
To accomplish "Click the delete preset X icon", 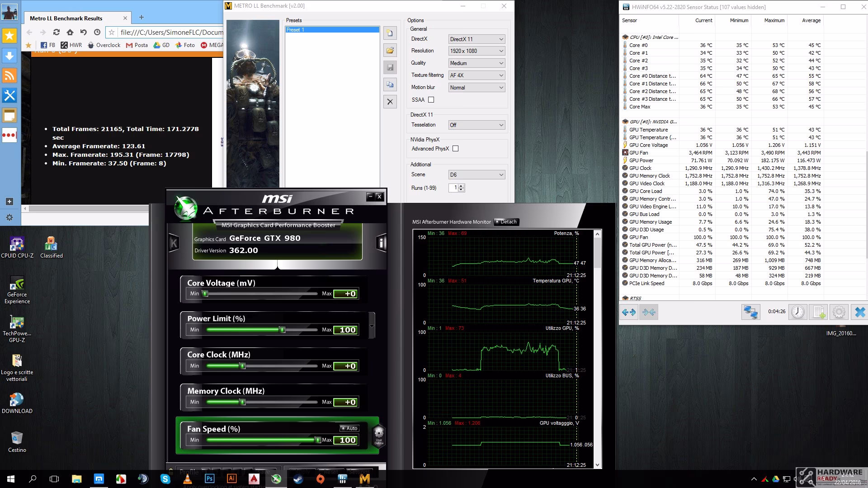I will point(390,102).
